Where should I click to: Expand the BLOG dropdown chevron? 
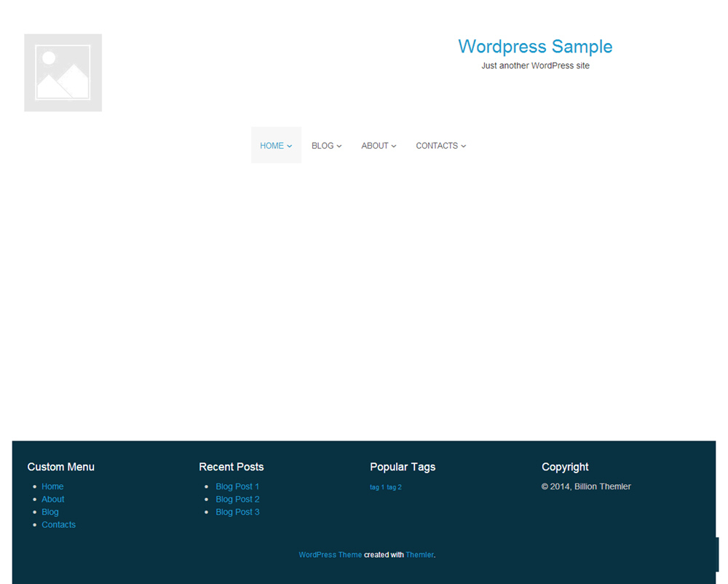[x=339, y=146]
